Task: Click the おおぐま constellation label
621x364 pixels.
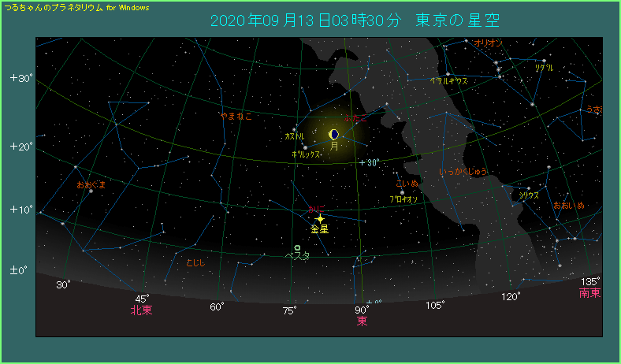Action: pos(91,184)
